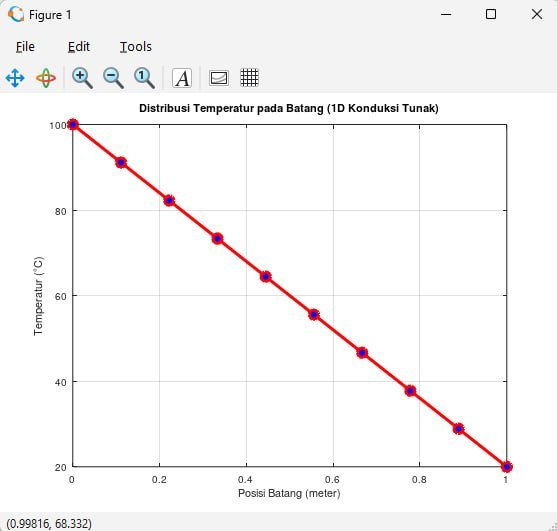Click the y-axis tick label '80'
This screenshot has height=531, width=557.
61,211
